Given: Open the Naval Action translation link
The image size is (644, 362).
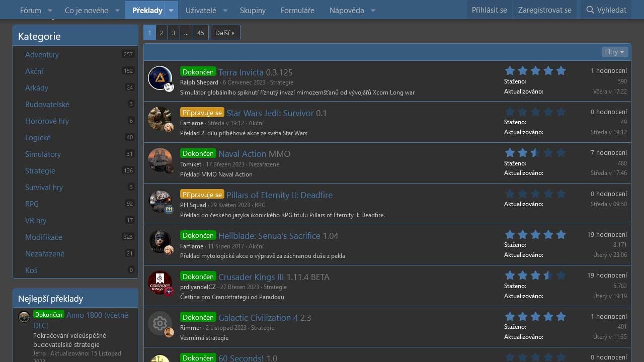Looking at the screenshot, I should 243,154.
